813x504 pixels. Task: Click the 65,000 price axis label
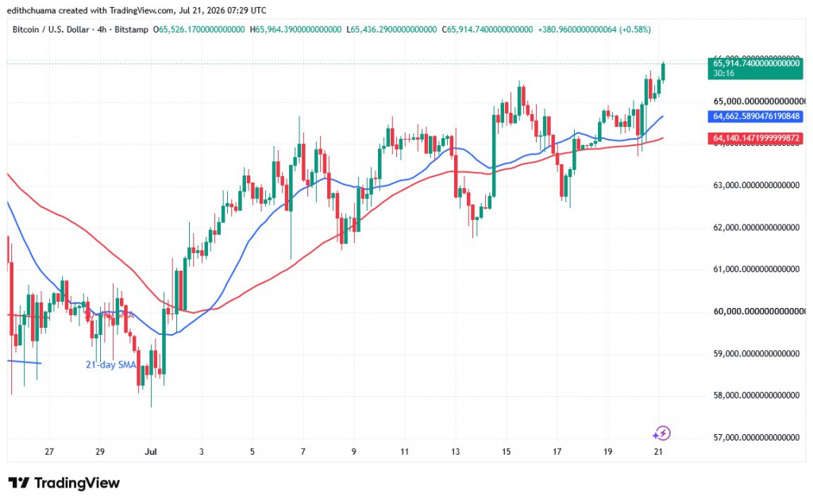(x=760, y=101)
